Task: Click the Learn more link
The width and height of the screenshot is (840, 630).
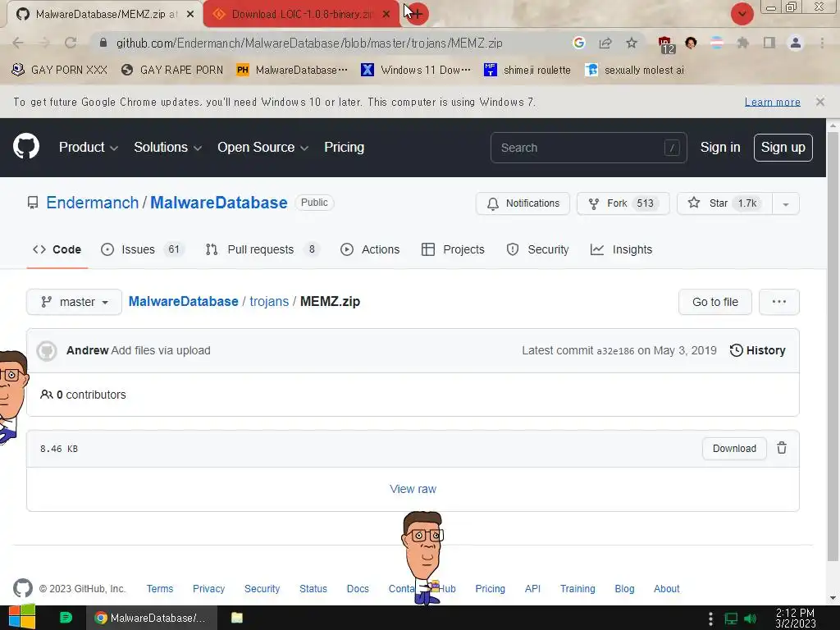Action: pyautogui.click(x=772, y=102)
